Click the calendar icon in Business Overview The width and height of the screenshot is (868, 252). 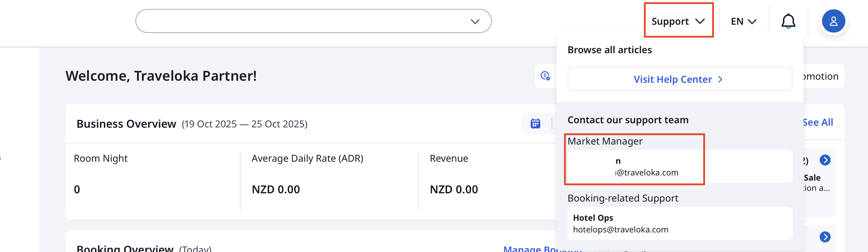pyautogui.click(x=535, y=124)
